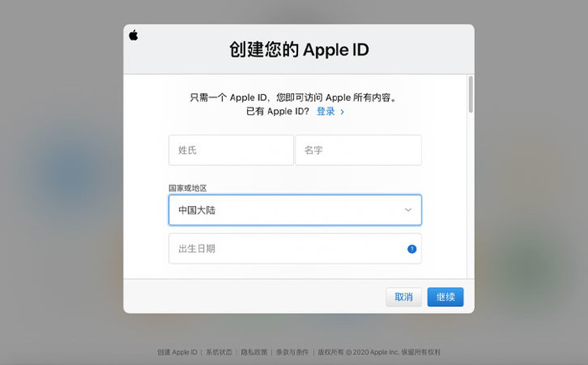Focus the 姓氏 input field

[x=231, y=151]
